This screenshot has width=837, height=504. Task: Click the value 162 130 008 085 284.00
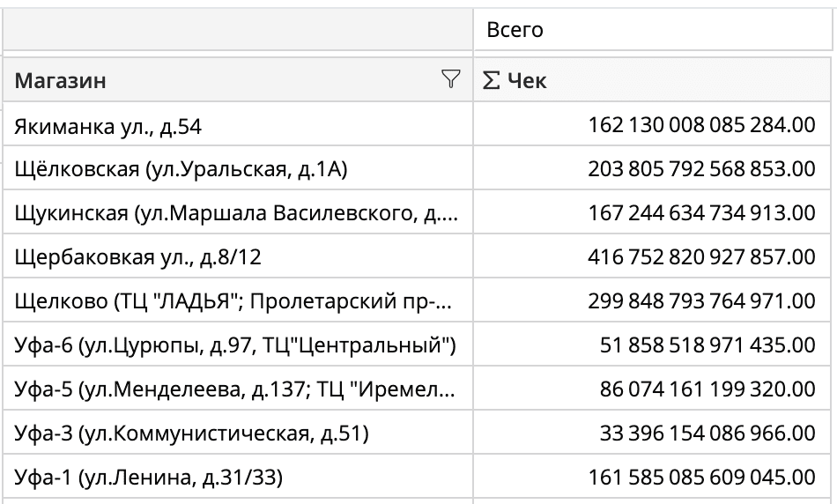click(x=701, y=127)
